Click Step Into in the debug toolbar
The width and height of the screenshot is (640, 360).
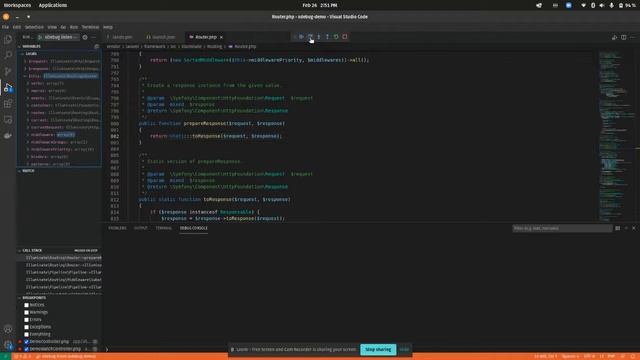tap(319, 37)
